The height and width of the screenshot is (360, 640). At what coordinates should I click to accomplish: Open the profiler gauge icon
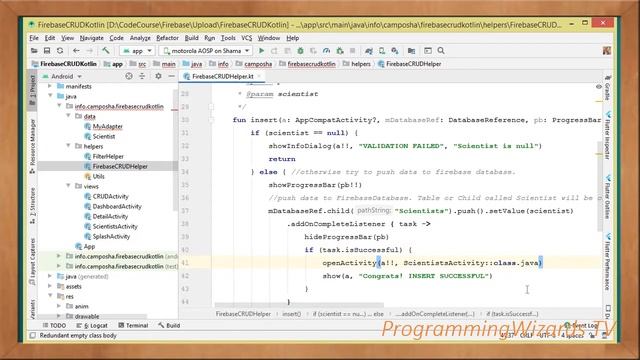tap(326, 51)
